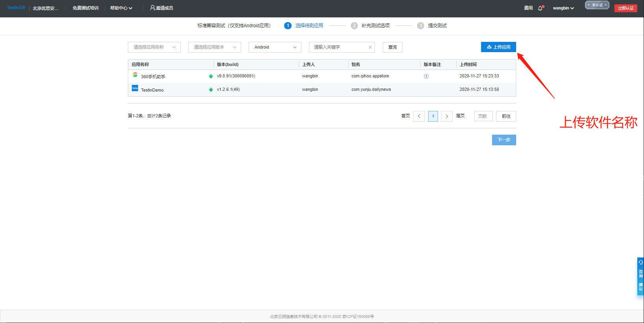This screenshot has height=323, width=644.
Task: Click the 360手机助手 app icon
Action: tap(135, 75)
